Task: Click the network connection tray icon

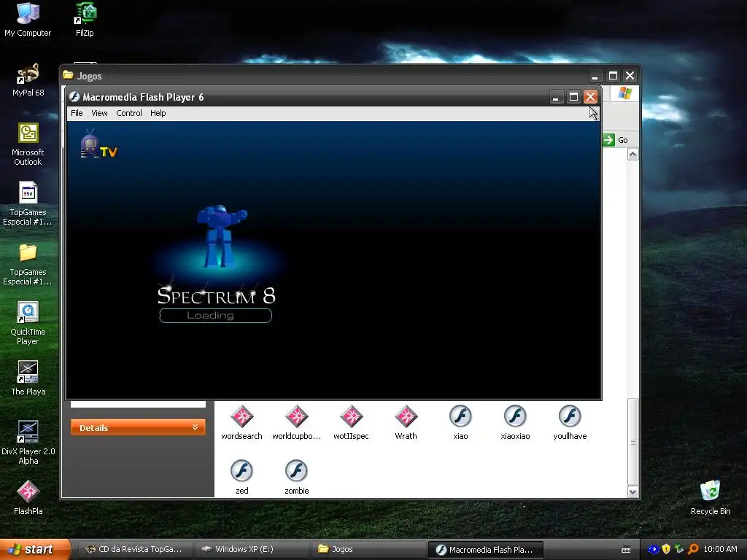Action: tap(679, 549)
